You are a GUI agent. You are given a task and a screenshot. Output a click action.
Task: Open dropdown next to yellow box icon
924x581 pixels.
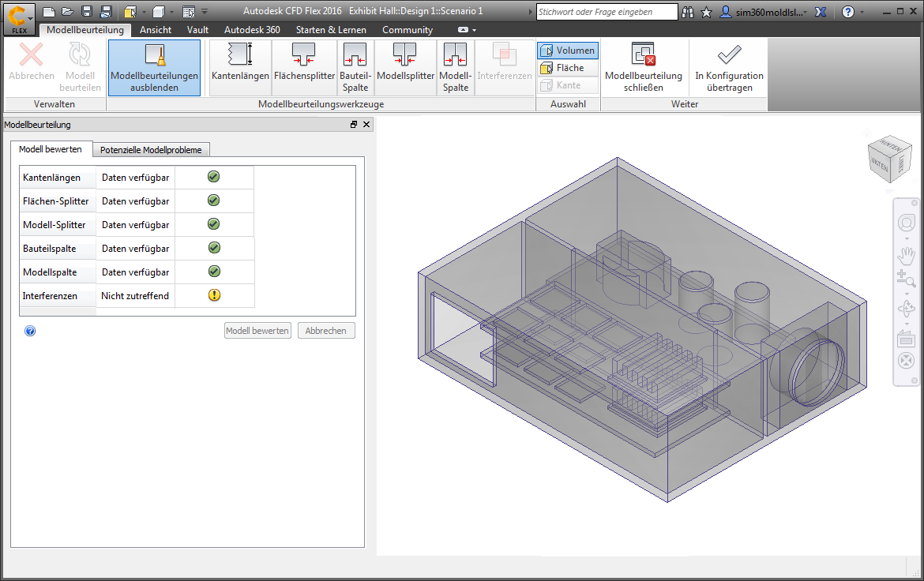[144, 12]
